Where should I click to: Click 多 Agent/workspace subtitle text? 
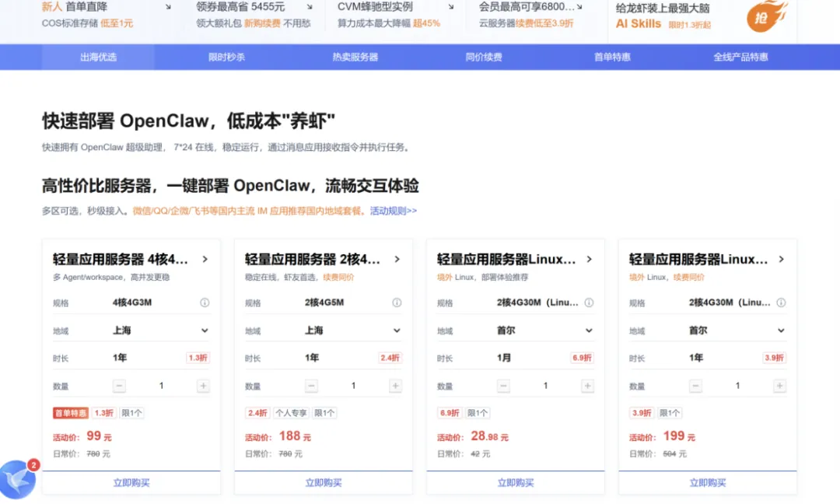click(111, 278)
